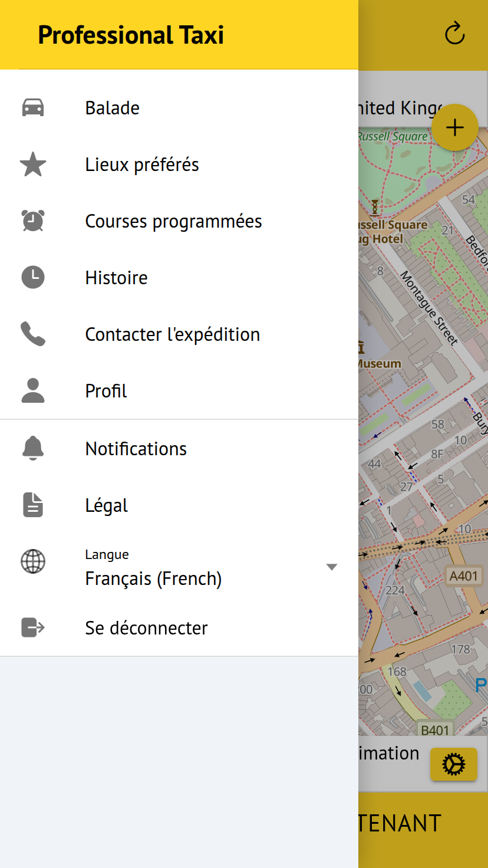
Task: Click the alarm clock icon for scheduled rides
Action: point(33,221)
